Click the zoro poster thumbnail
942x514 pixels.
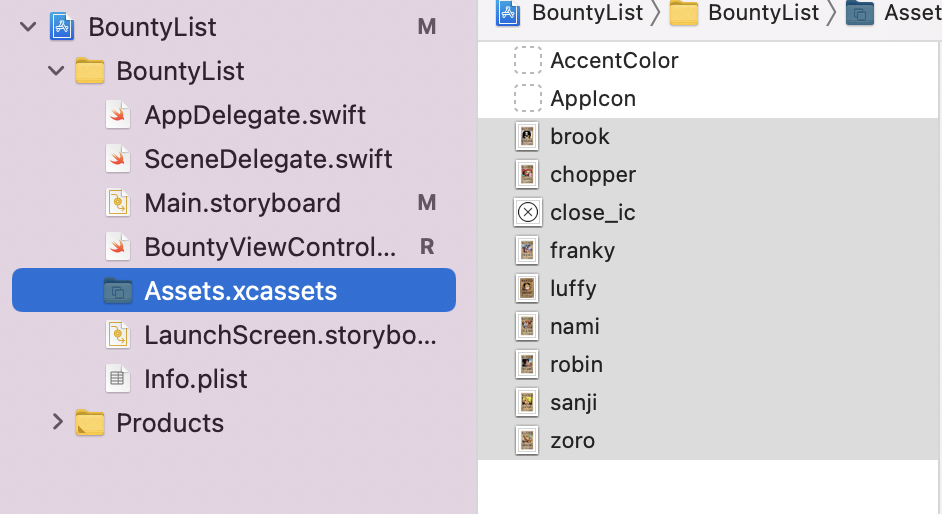tap(527, 440)
